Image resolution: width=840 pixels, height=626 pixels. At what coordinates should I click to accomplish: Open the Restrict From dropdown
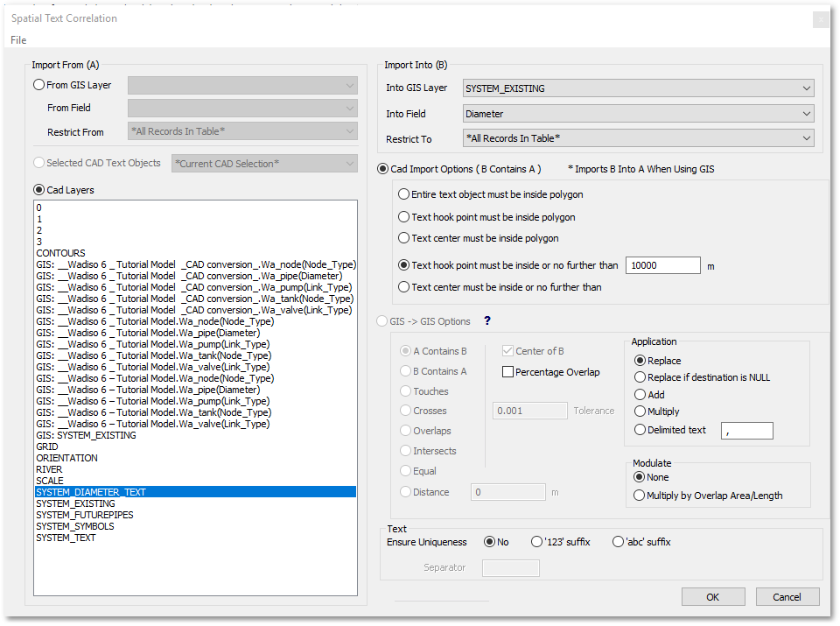242,131
